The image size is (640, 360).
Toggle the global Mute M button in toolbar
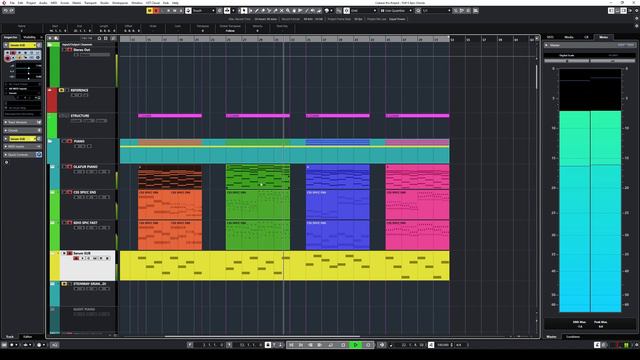[150, 11]
